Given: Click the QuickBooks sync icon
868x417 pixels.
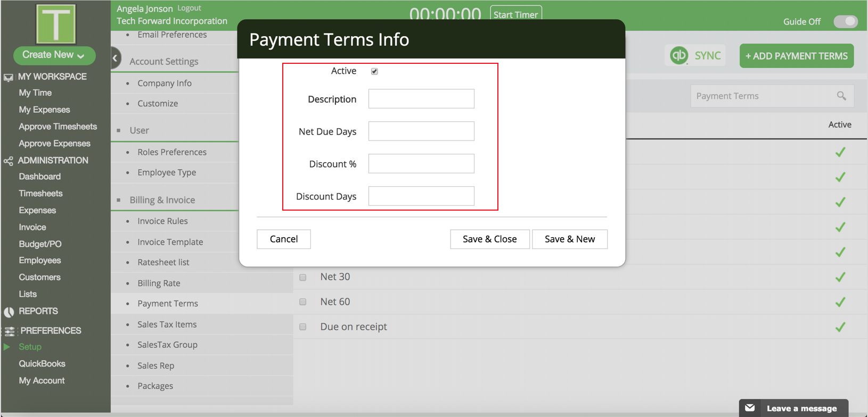Looking at the screenshot, I should coord(679,56).
